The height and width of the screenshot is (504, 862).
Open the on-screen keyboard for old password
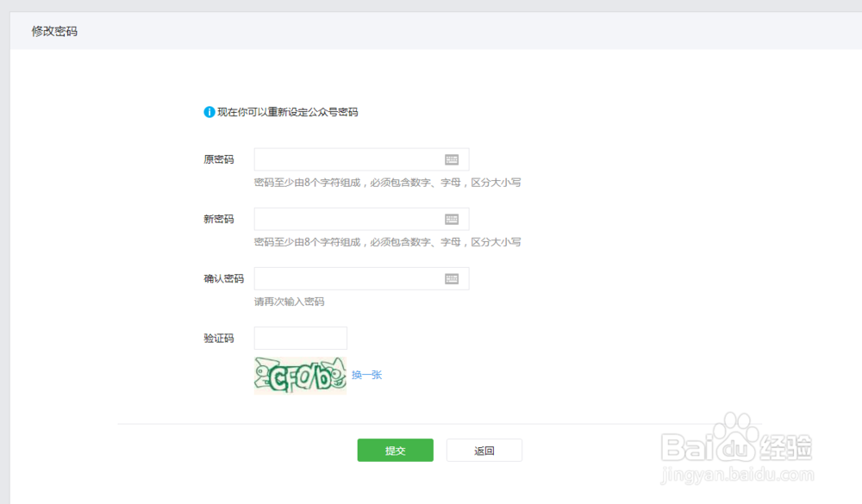click(x=453, y=159)
